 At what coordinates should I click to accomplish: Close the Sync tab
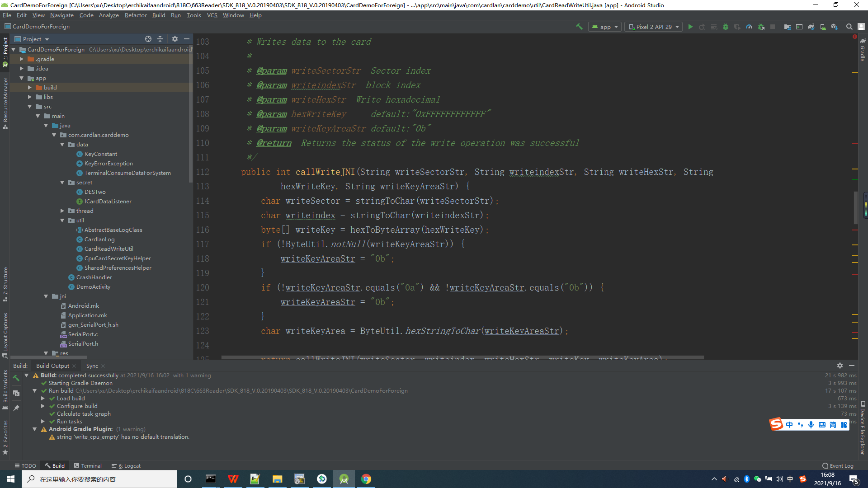pos(103,366)
